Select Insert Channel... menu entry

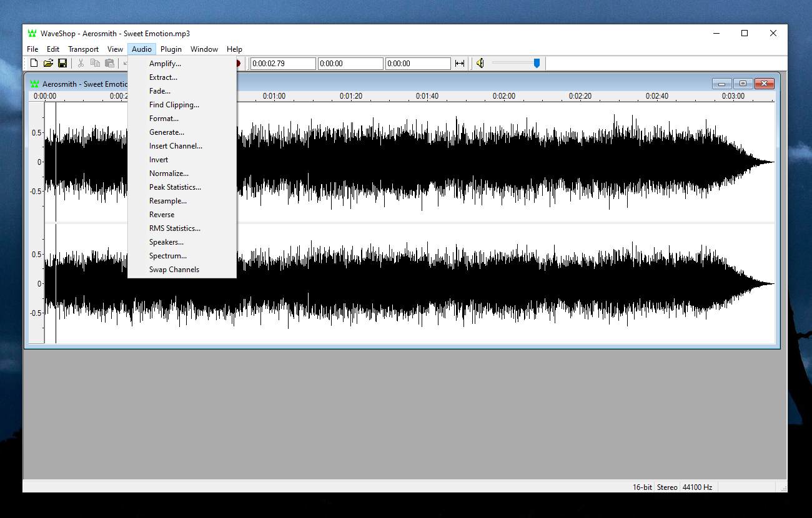coord(182,146)
